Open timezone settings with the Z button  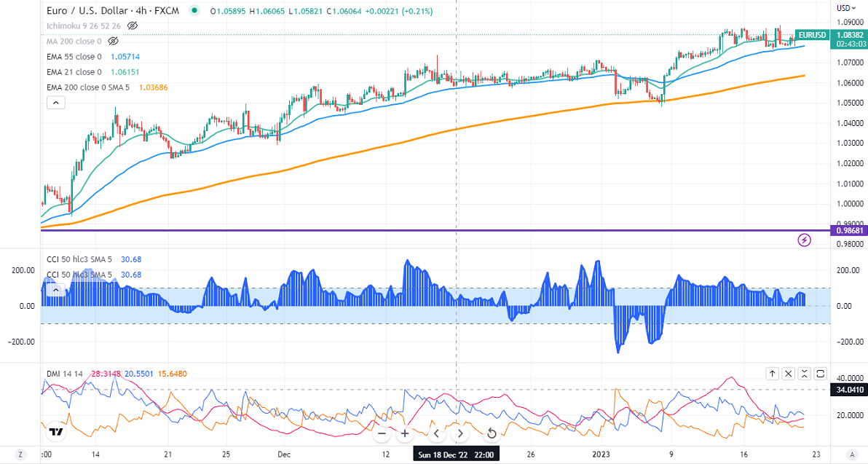(21, 454)
